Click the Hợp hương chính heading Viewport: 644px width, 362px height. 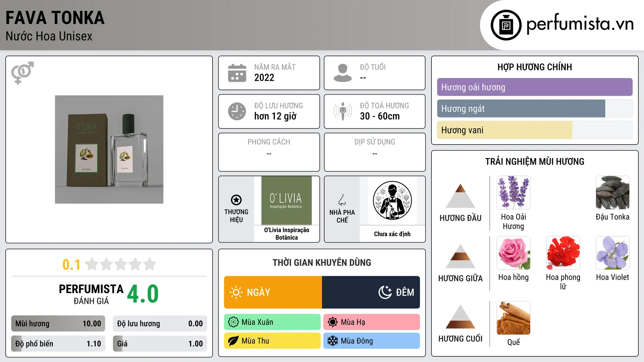point(535,67)
